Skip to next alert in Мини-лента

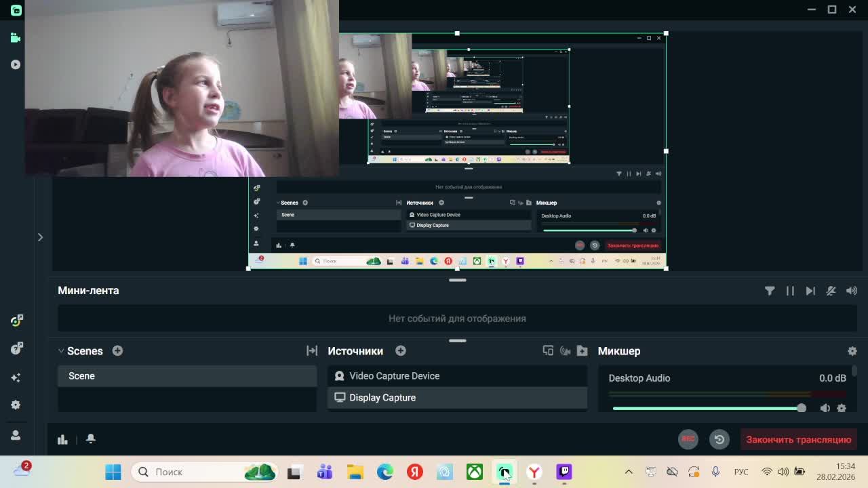tap(810, 291)
